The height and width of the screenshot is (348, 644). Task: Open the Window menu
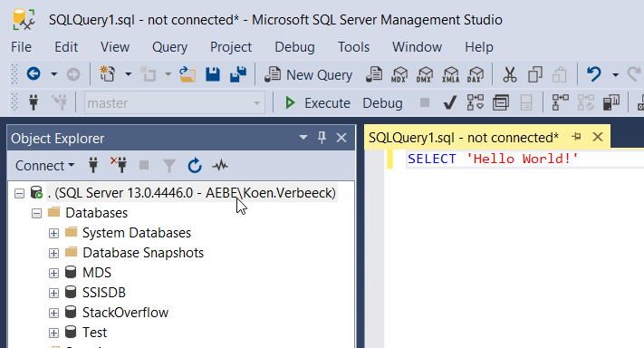417,47
